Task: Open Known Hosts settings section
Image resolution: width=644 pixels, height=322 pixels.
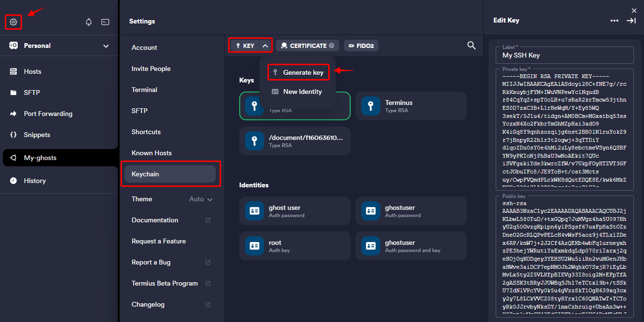Action: coord(152,153)
